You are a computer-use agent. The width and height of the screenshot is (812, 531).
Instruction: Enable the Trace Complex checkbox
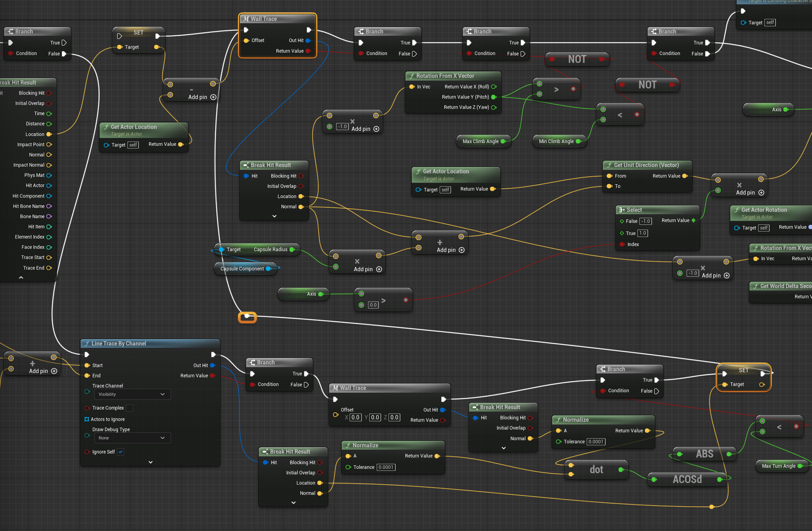click(129, 408)
